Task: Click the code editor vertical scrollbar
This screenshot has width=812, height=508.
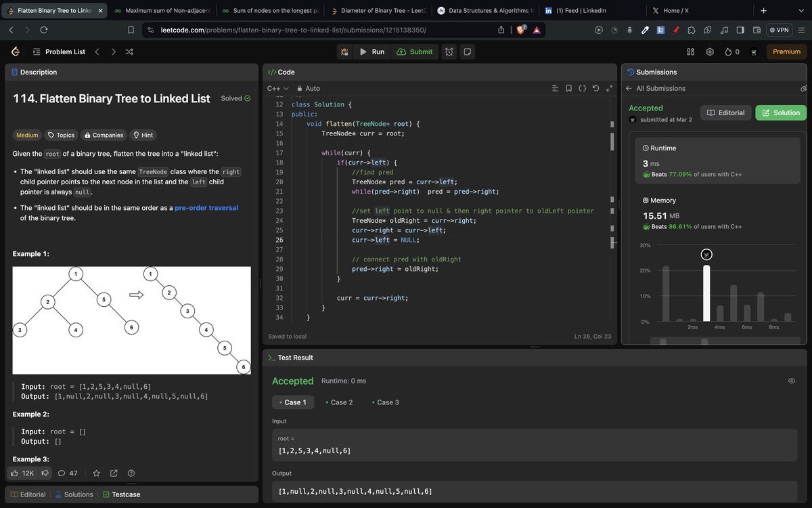Action: (612, 142)
